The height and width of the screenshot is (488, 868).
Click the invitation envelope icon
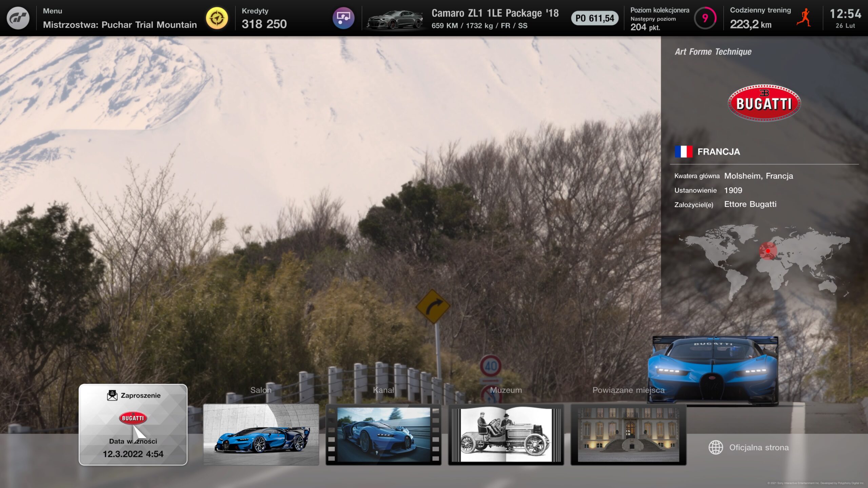pos(112,395)
